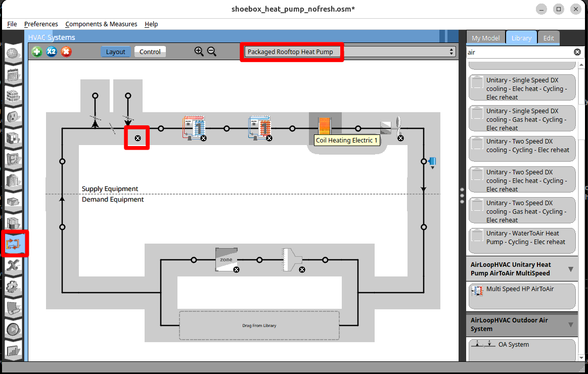Zoom in on the HVAC diagram
The height and width of the screenshot is (374, 588).
click(199, 51)
